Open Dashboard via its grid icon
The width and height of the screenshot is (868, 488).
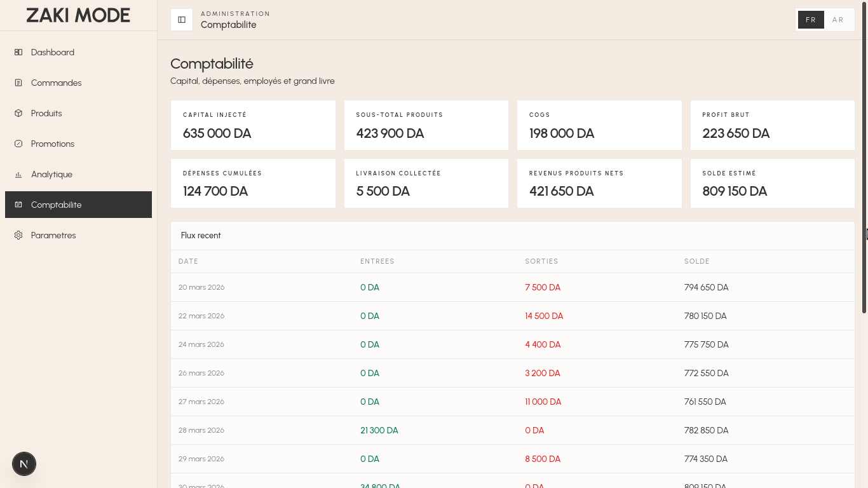(18, 52)
